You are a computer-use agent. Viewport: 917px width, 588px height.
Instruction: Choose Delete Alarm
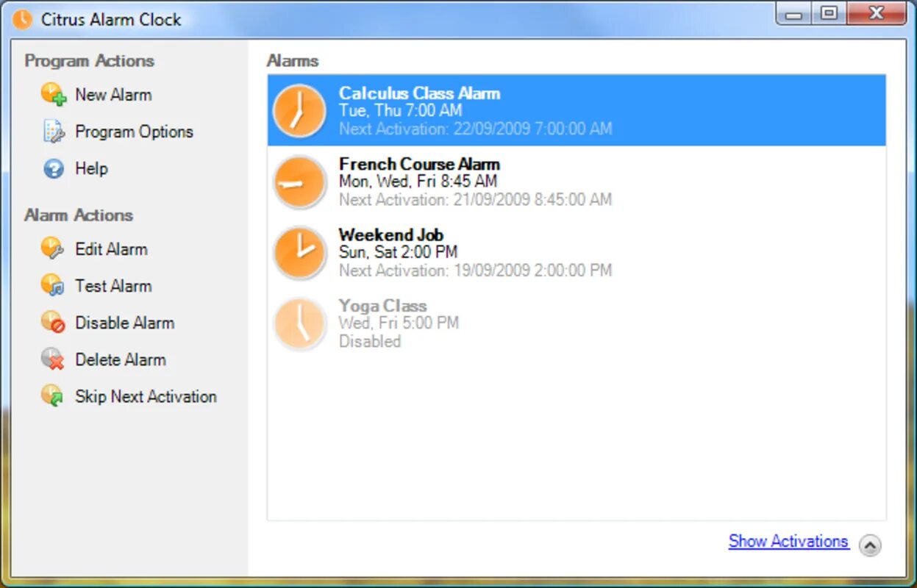(x=121, y=359)
